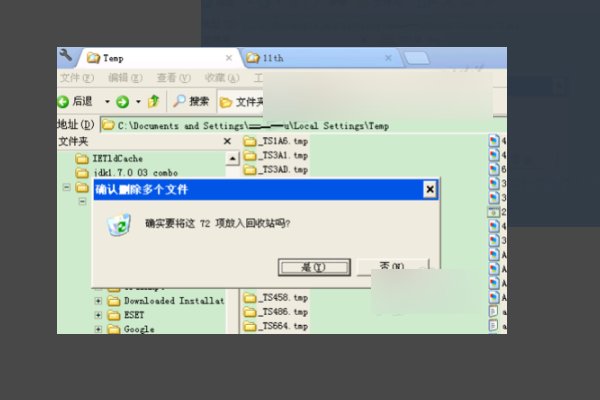Open the forward history dropdown arrow
Image resolution: width=600 pixels, height=400 pixels.
pos(138,101)
